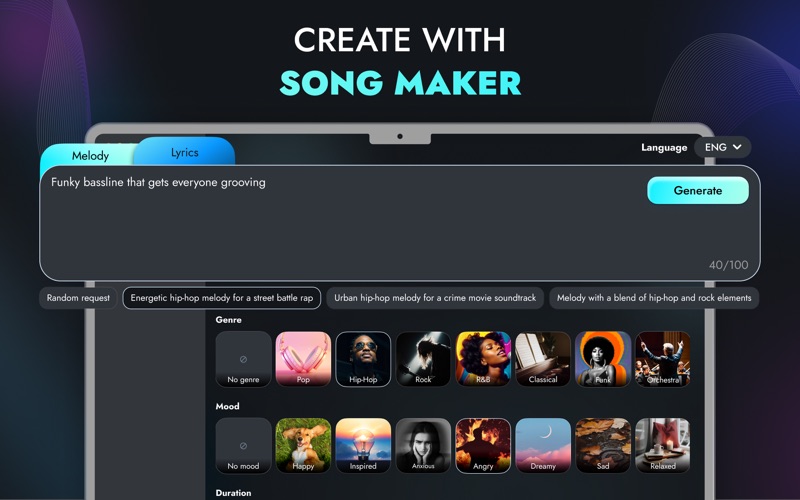The image size is (800, 500).
Task: Click the Language label
Action: (x=664, y=147)
